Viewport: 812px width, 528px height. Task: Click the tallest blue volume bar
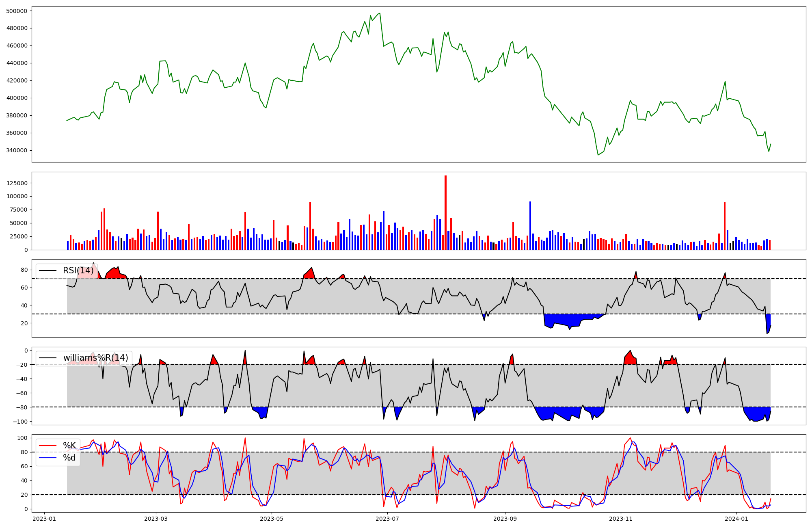(x=530, y=225)
